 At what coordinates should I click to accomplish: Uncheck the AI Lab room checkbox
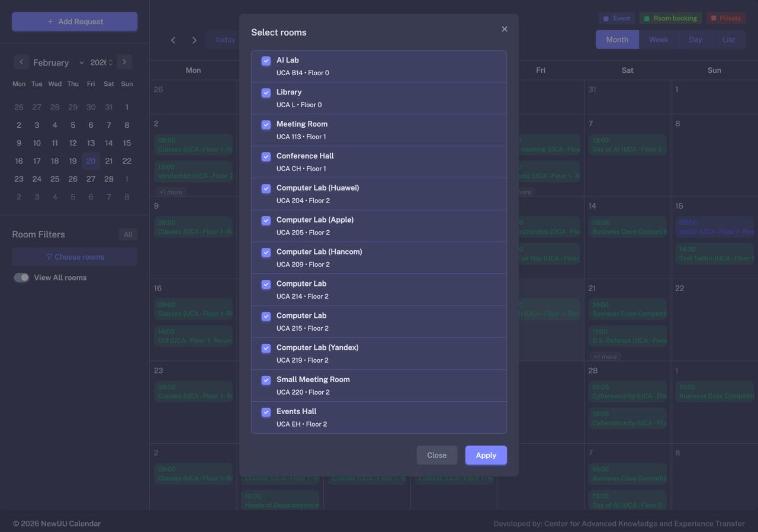click(266, 61)
